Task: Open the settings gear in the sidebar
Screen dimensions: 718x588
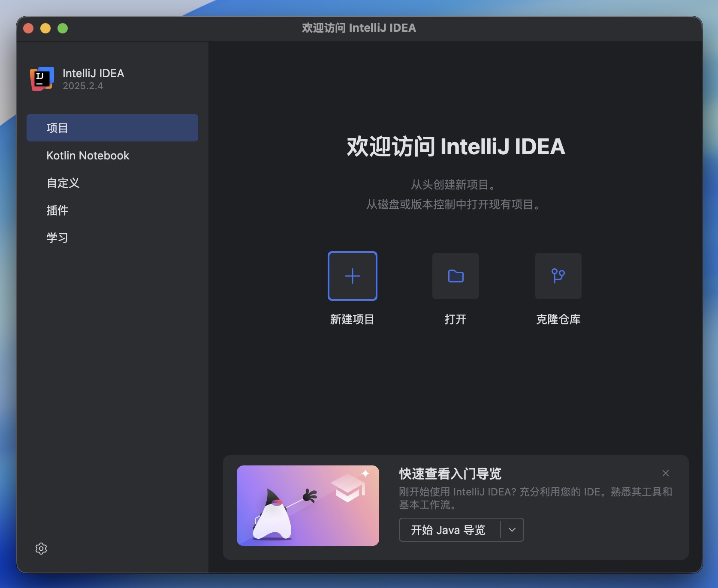Action: [x=41, y=549]
